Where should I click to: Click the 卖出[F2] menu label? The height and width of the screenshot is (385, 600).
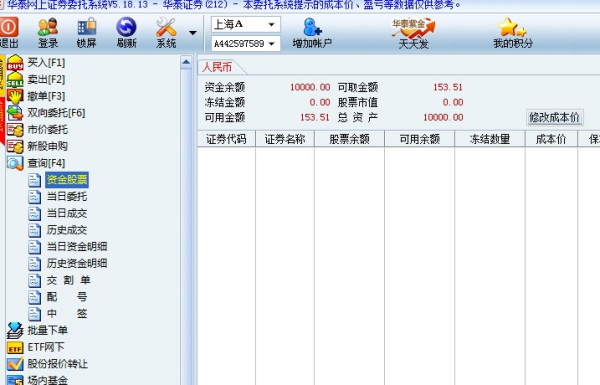pos(46,79)
